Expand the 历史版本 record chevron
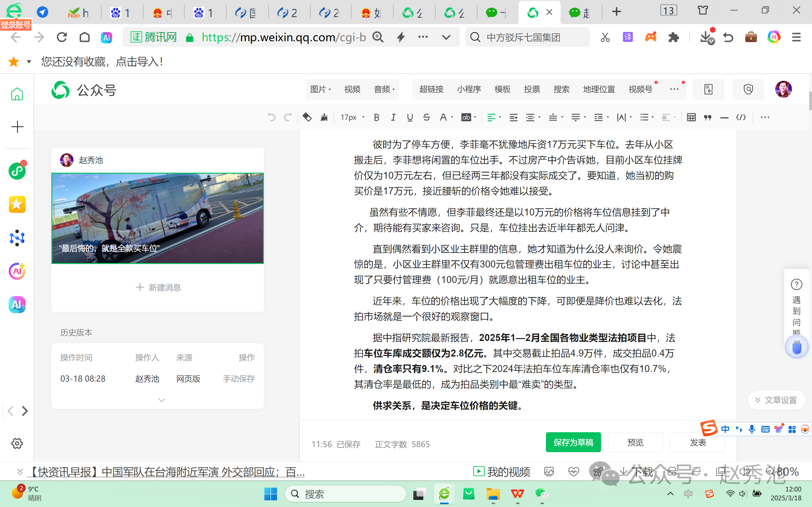 [162, 400]
